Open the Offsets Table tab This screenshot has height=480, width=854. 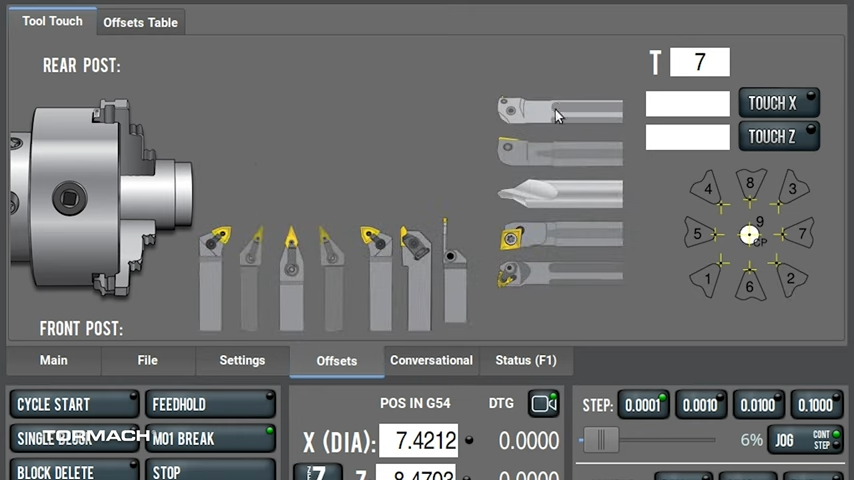tap(140, 22)
